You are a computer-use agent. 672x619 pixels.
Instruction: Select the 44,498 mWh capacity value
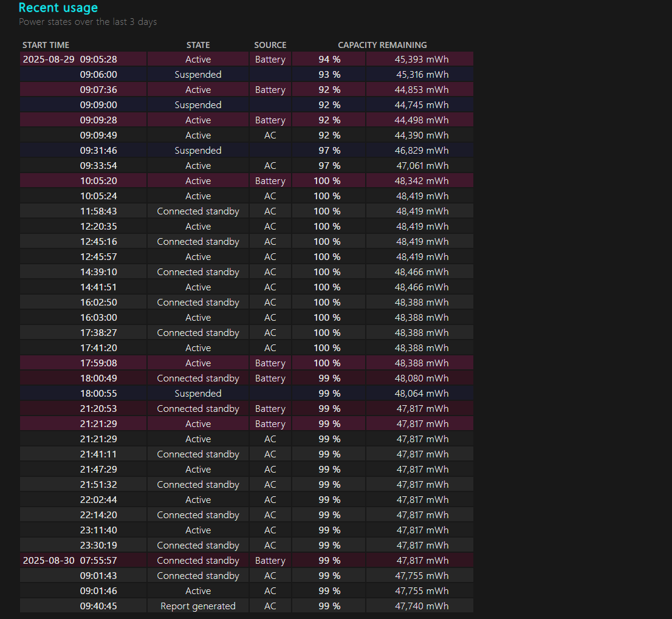[422, 120]
